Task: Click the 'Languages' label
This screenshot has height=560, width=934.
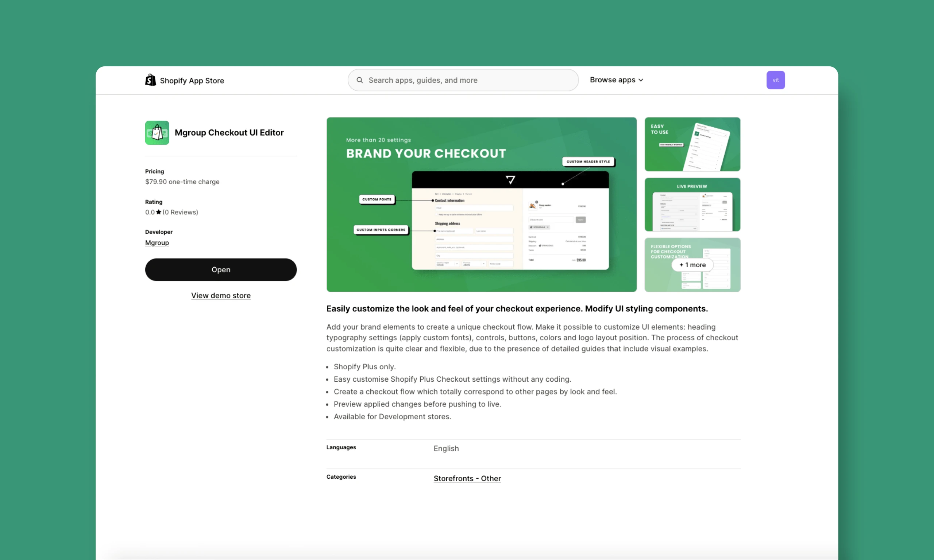Action: point(341,447)
